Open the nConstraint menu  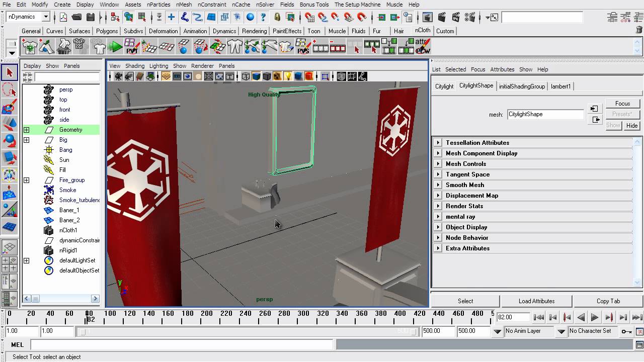[212, 5]
